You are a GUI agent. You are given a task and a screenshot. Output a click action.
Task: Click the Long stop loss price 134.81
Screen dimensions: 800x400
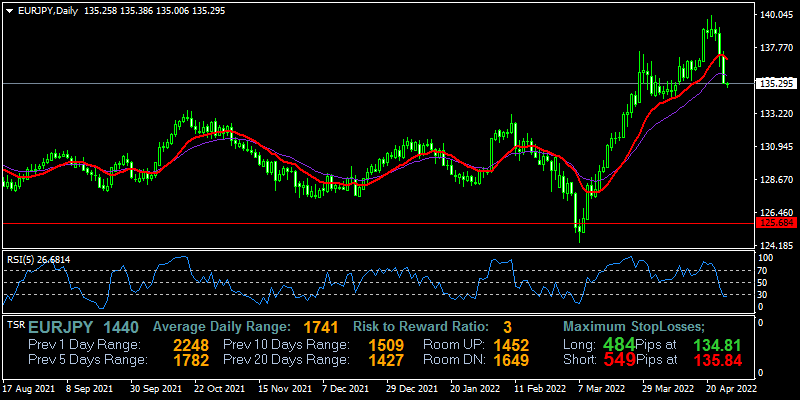(x=716, y=344)
